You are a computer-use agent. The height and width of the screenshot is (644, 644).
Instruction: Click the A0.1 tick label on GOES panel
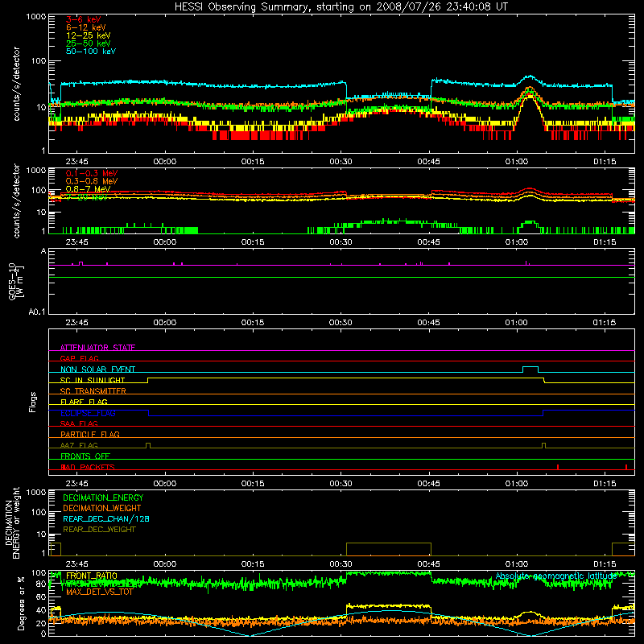point(37,312)
